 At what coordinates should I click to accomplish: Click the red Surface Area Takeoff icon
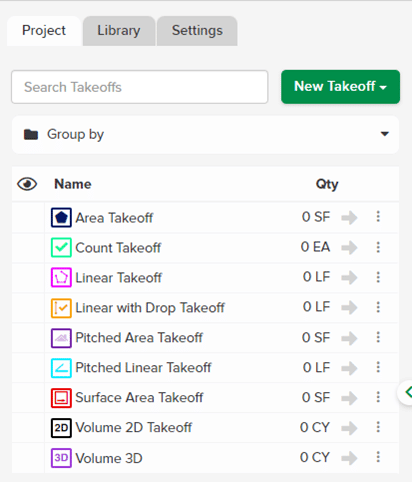coord(61,398)
